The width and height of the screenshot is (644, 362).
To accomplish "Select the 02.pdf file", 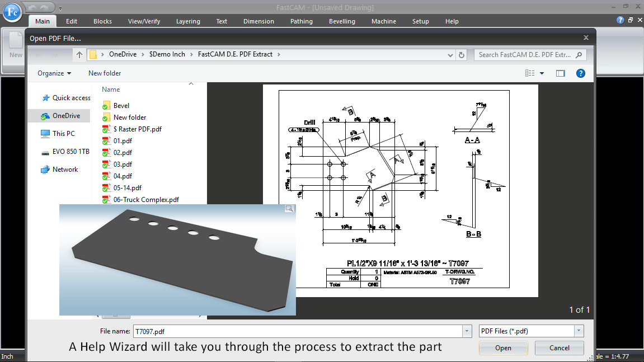I will coord(123,153).
